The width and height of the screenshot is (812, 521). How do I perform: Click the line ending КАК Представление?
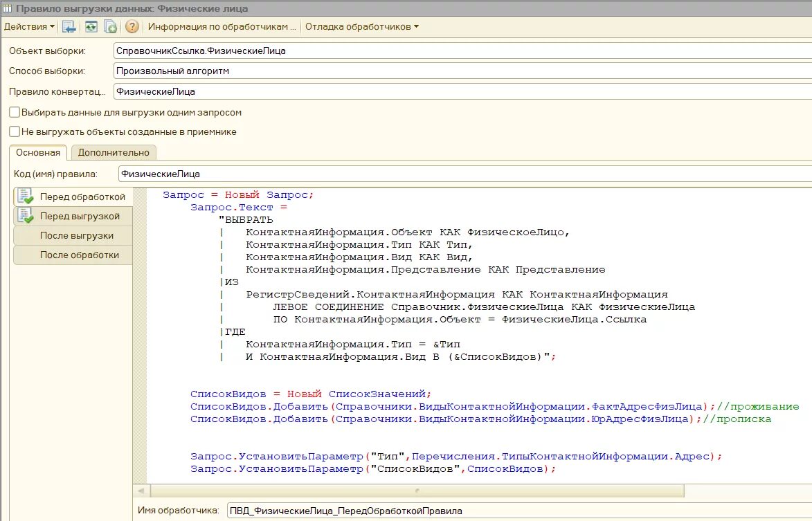425,269
